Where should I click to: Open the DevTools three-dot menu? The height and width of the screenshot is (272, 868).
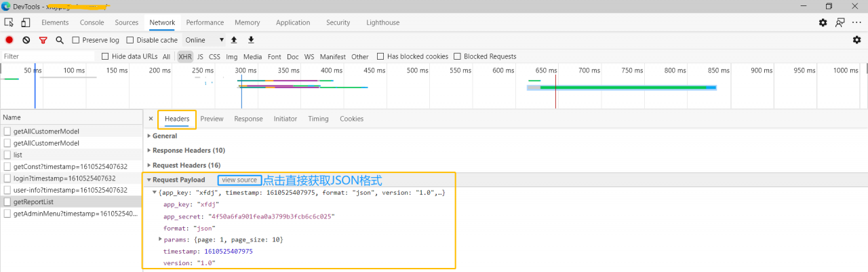(x=856, y=22)
